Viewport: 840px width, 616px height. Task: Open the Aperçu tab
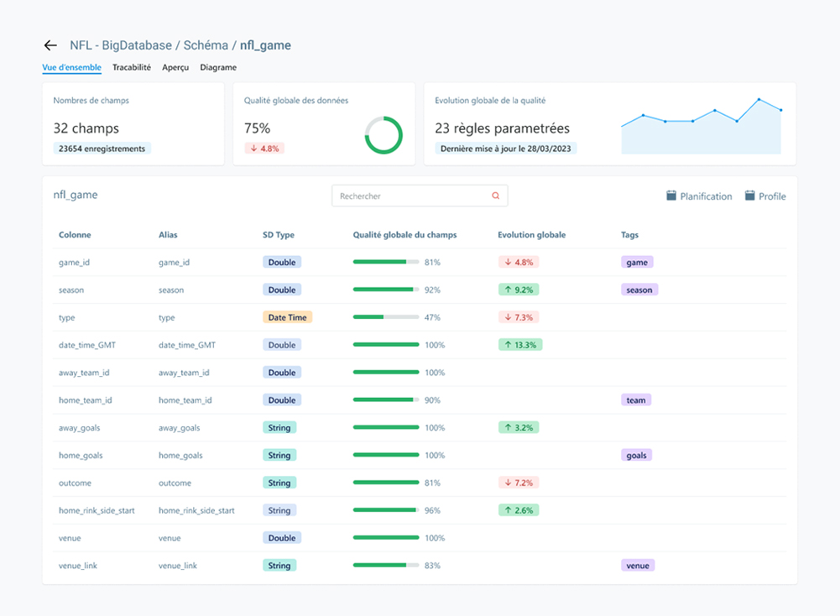[x=175, y=67]
